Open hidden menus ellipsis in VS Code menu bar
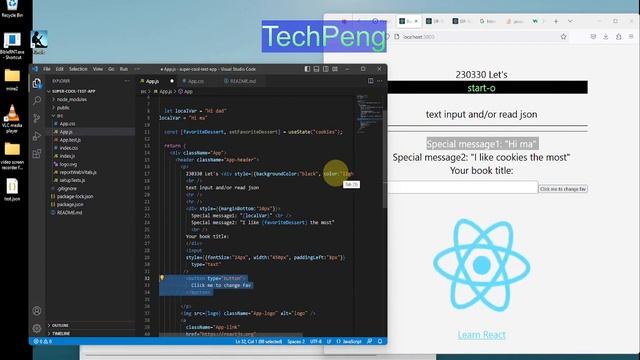The width and height of the screenshot is (640, 360). point(137,69)
